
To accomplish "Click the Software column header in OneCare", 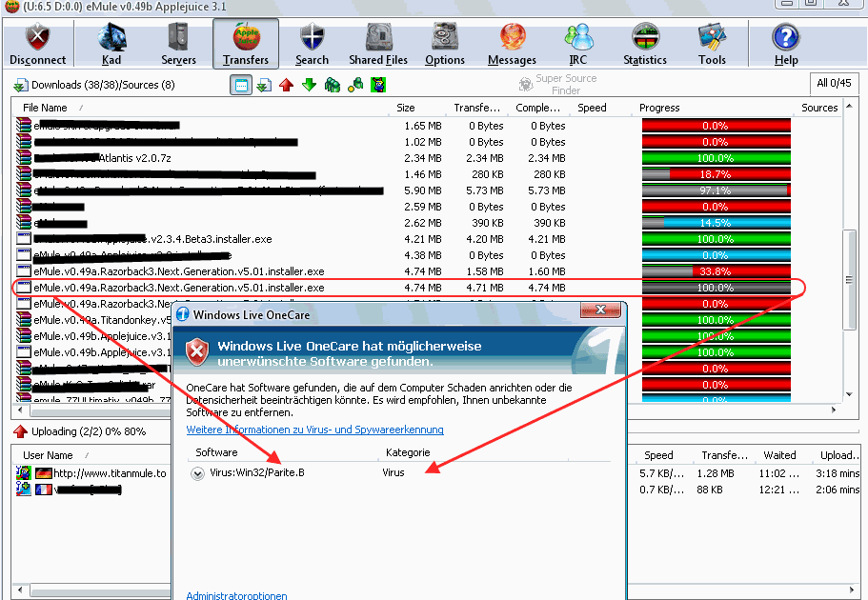I will pos(282,452).
